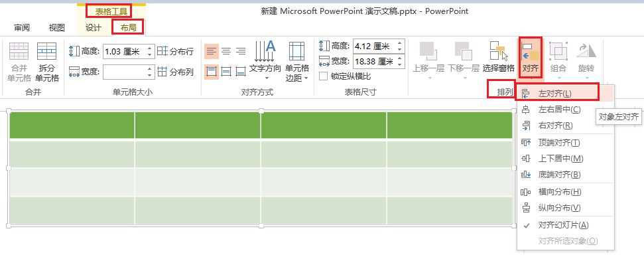Increase cell height with up stepper
The image size is (644, 259).
pos(150,48)
